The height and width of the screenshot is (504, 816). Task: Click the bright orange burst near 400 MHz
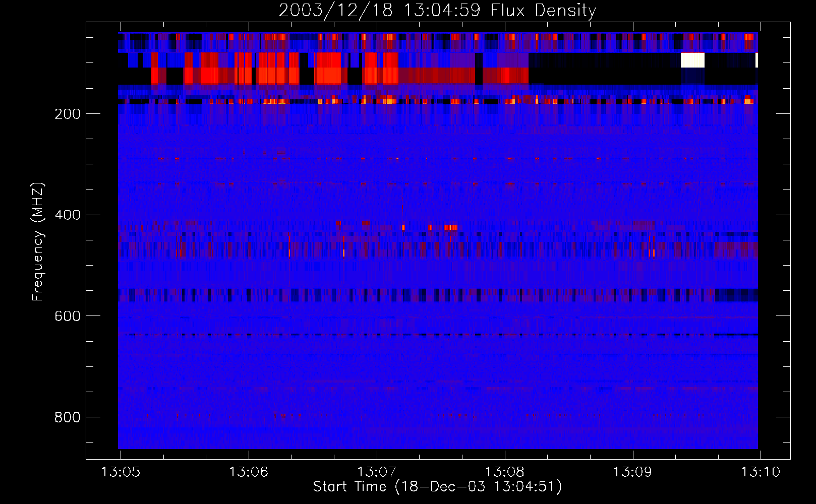click(x=450, y=227)
